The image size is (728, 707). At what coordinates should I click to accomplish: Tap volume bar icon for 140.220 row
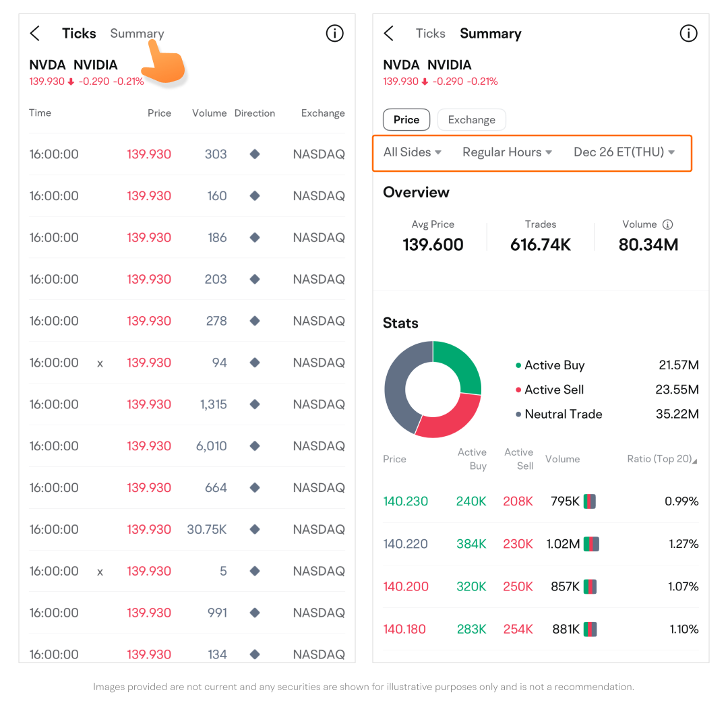591,544
